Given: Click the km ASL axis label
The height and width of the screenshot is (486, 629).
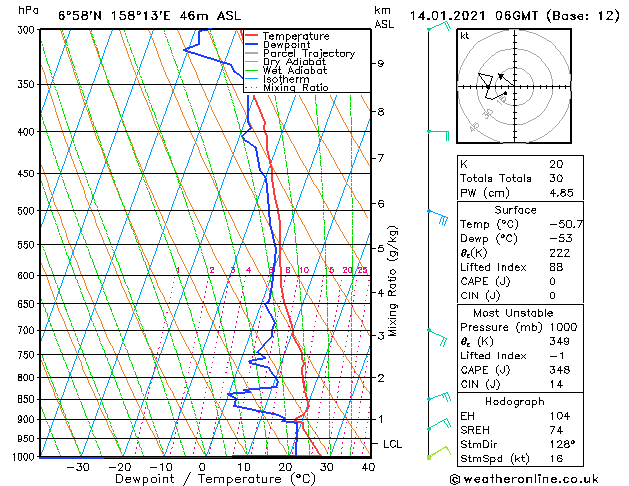Looking at the screenshot, I should point(384,17).
